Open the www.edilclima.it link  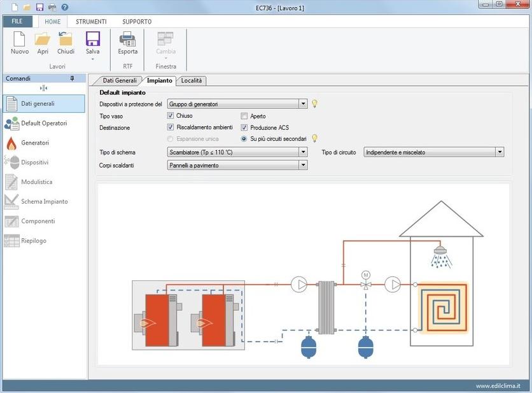[498, 386]
